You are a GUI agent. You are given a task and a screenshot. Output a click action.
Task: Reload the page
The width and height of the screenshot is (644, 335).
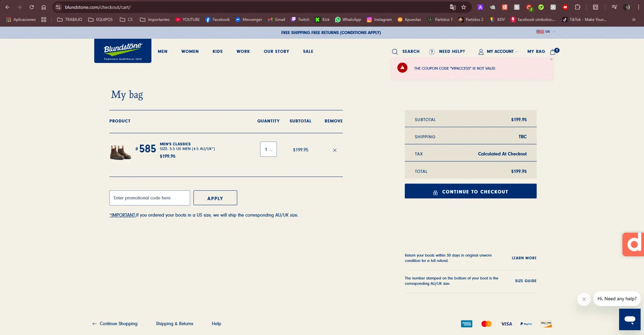click(x=31, y=7)
